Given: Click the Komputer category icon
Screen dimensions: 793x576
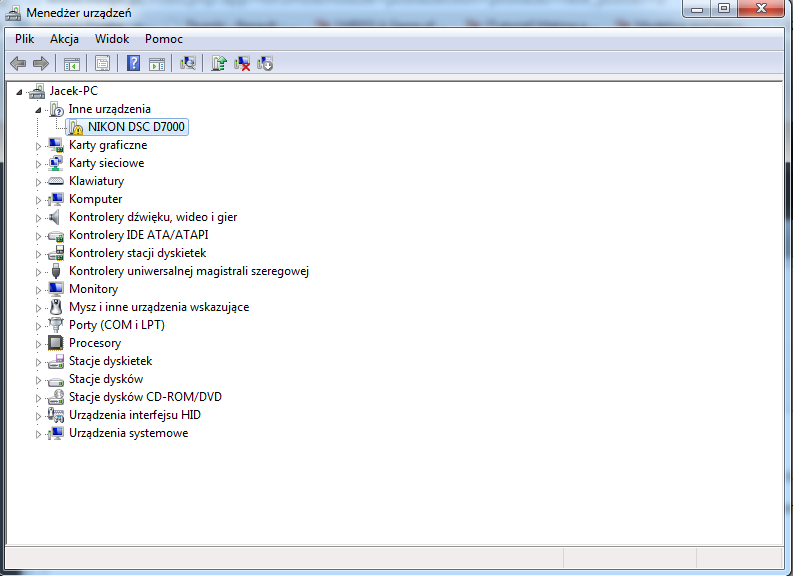Looking at the screenshot, I should (x=56, y=199).
